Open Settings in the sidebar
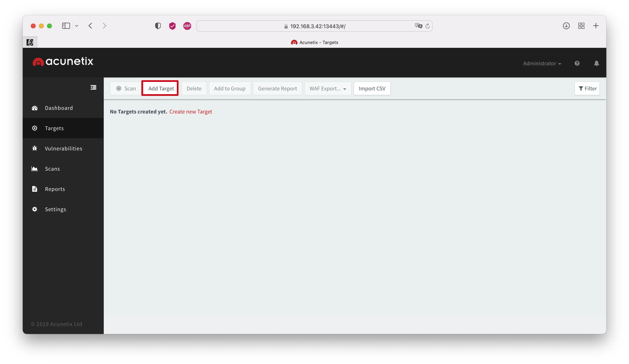Image resolution: width=629 pixels, height=364 pixels. (x=63, y=209)
